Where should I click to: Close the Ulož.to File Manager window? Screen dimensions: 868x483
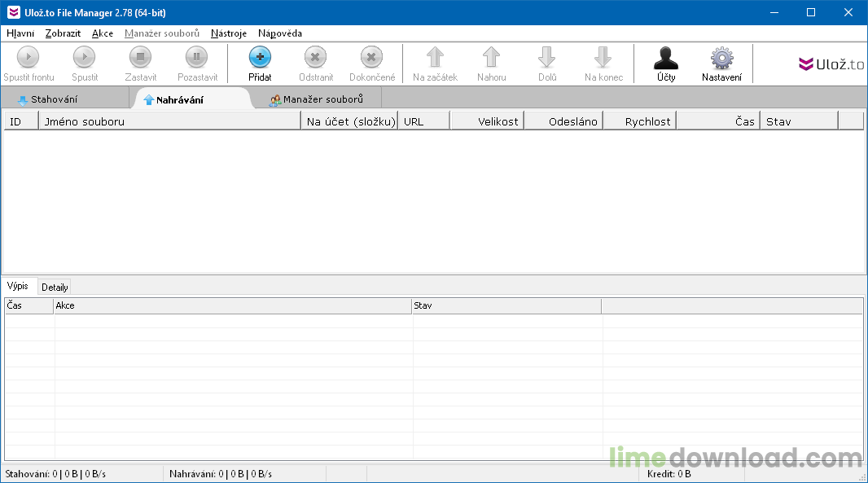pyautogui.click(x=848, y=12)
